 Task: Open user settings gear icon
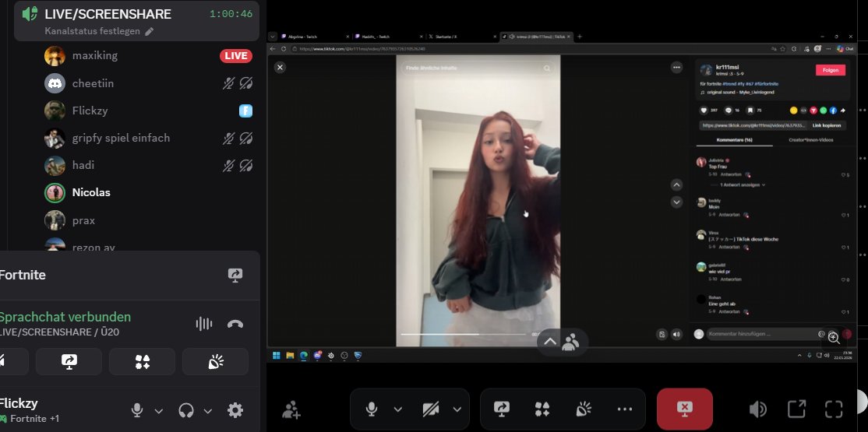[235, 410]
